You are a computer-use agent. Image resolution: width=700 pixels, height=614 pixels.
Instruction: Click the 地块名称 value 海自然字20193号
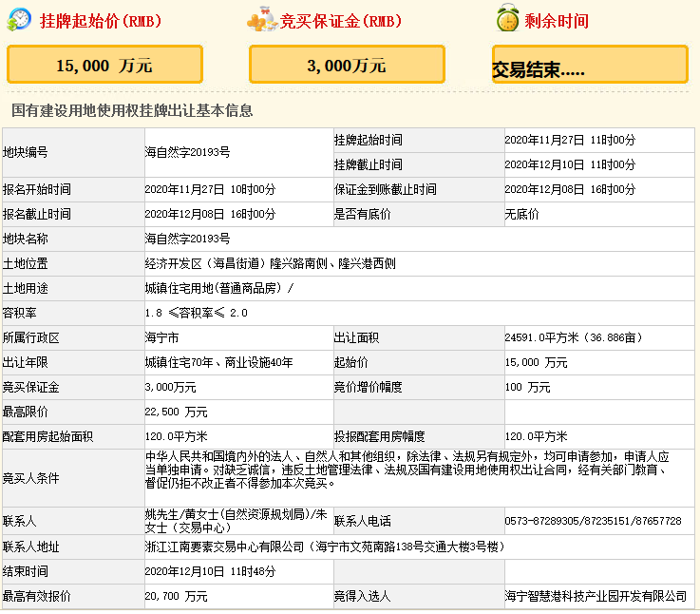(187, 239)
